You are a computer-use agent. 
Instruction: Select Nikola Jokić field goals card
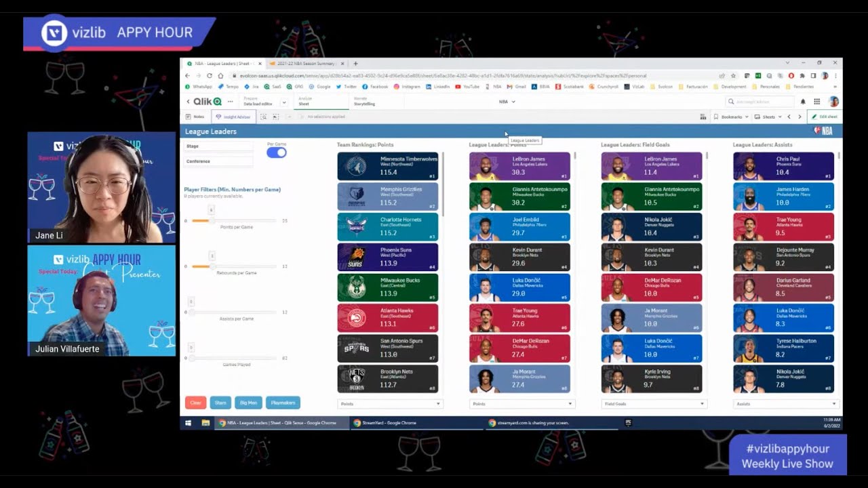(x=651, y=227)
